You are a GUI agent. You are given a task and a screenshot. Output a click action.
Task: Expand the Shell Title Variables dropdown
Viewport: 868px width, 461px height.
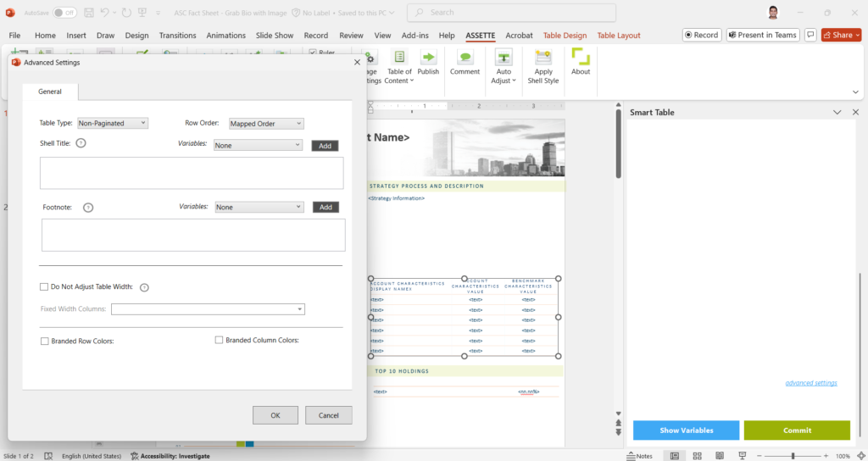coord(258,145)
